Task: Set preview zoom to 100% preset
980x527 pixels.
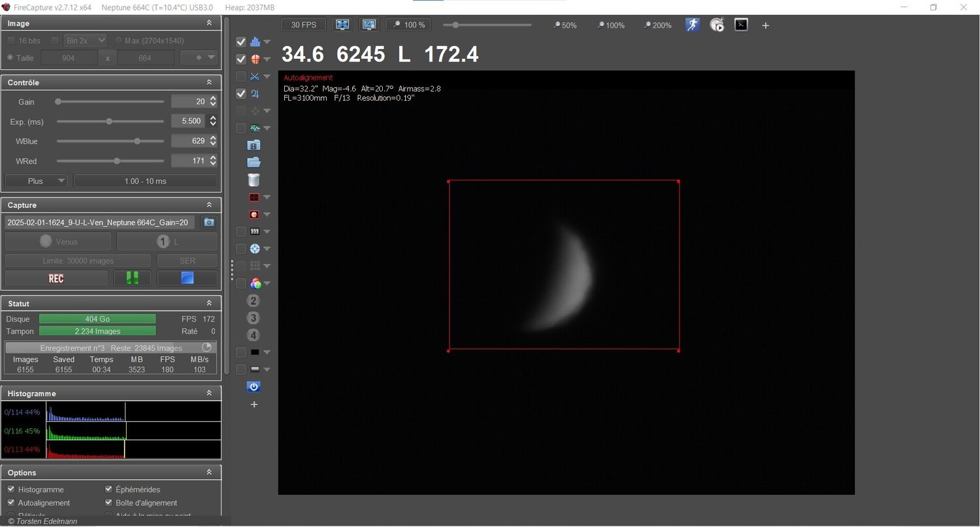Action: click(x=611, y=25)
